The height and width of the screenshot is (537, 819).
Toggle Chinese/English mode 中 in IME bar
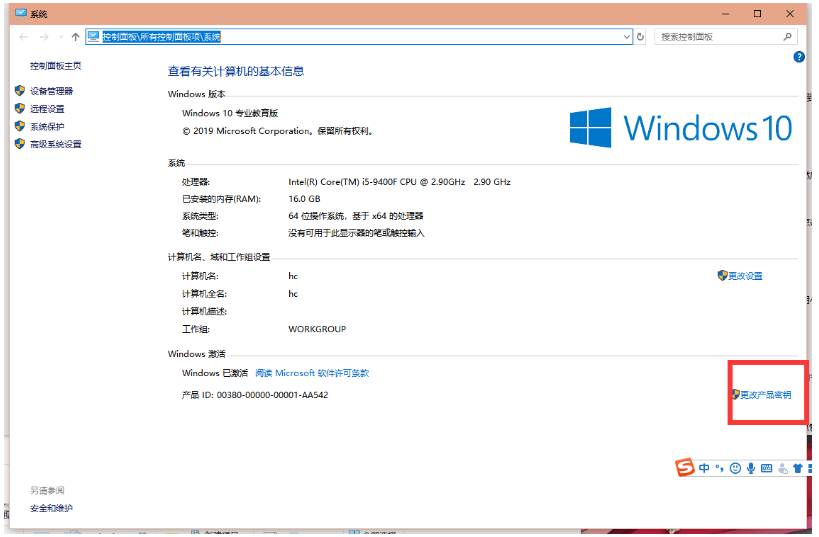(704, 467)
